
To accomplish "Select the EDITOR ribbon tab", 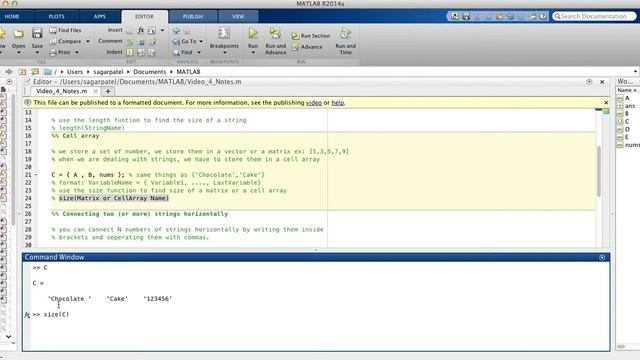I will tap(144, 16).
